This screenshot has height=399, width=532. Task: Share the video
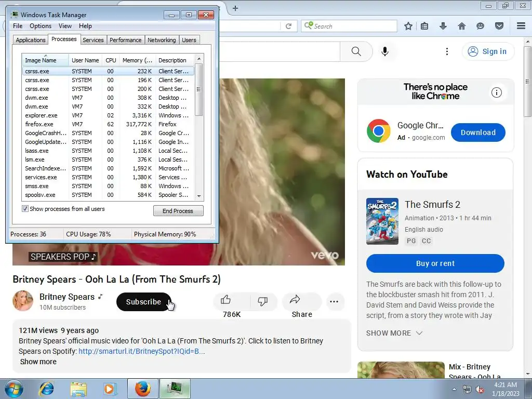point(302,301)
